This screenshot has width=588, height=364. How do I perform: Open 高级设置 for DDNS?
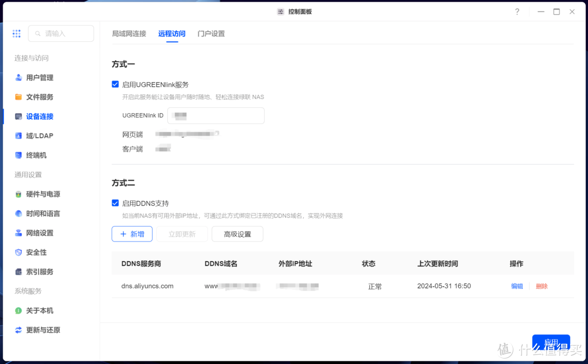tap(237, 234)
